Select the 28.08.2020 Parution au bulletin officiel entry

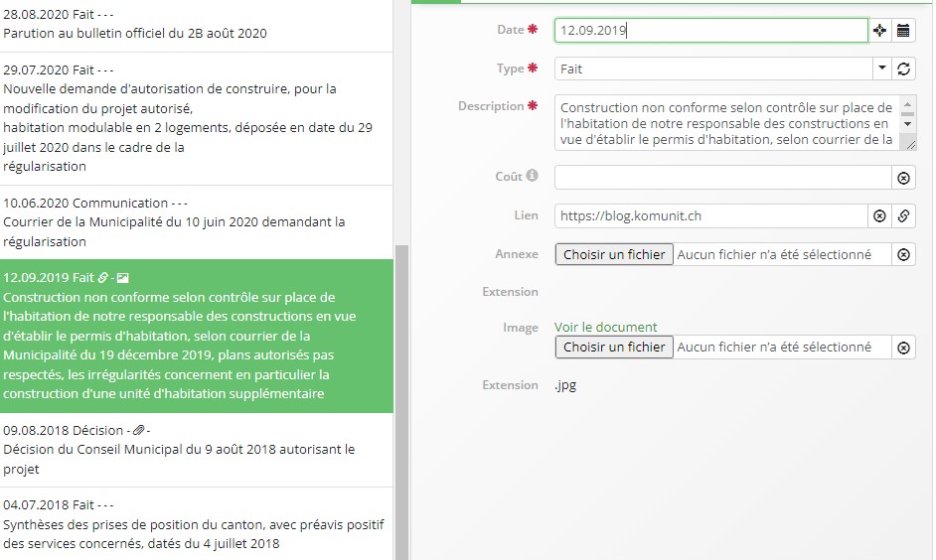196,24
